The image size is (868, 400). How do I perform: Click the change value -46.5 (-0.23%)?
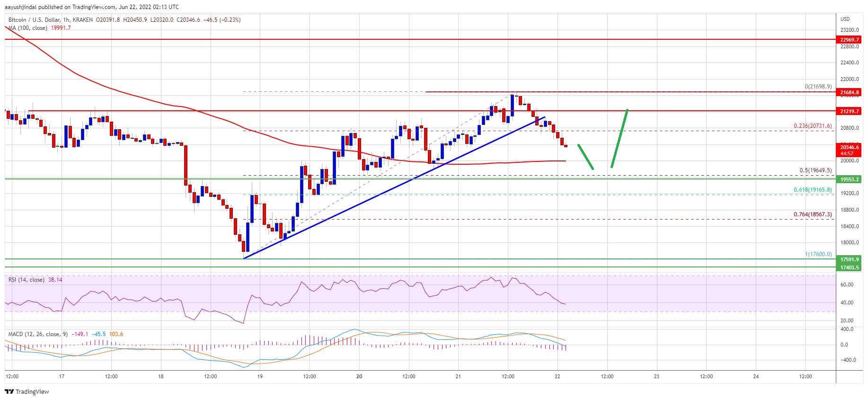[222, 20]
